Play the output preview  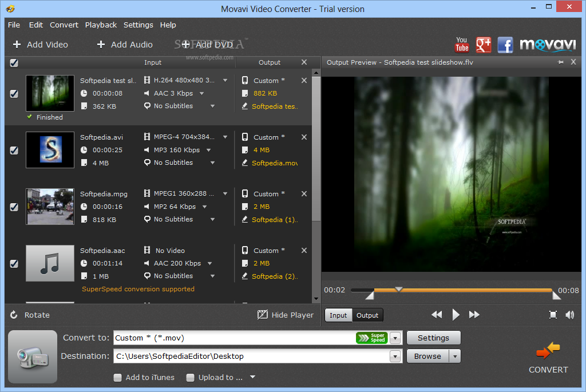[x=456, y=315]
